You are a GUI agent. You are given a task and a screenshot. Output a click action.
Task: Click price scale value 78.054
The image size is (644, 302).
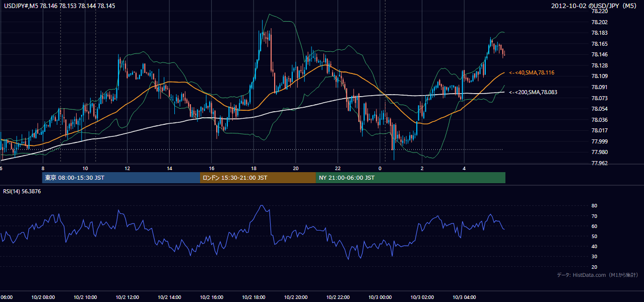pos(599,109)
